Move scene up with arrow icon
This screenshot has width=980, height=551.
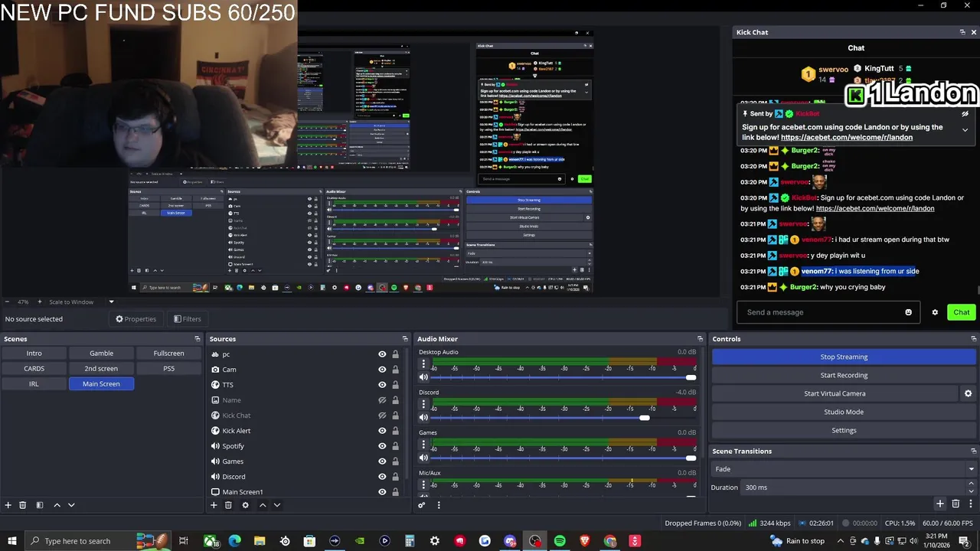coord(57,505)
